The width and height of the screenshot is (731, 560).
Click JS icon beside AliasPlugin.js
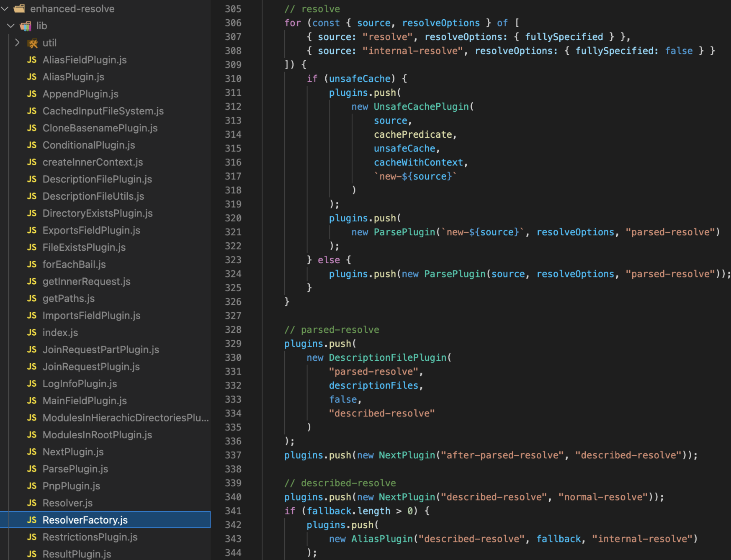click(x=32, y=77)
